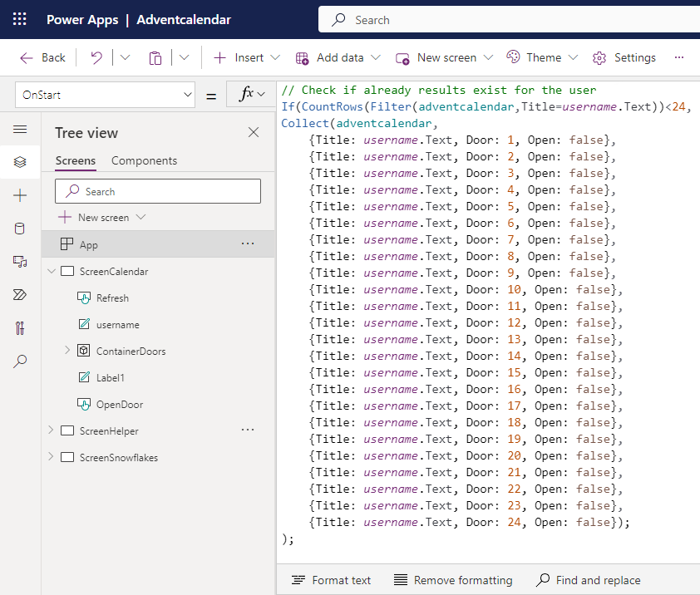Select the Tree view layers icon

[20, 162]
